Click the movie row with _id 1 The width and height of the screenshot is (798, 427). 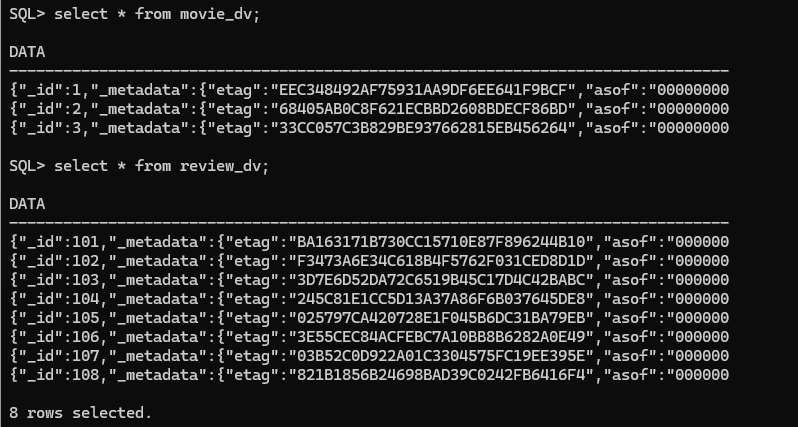click(x=368, y=90)
